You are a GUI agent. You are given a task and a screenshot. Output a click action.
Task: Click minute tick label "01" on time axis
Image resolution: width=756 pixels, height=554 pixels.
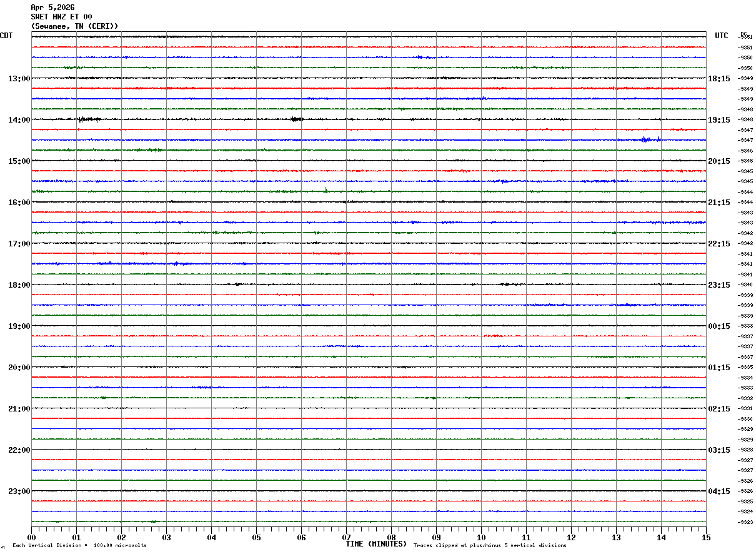[76, 537]
